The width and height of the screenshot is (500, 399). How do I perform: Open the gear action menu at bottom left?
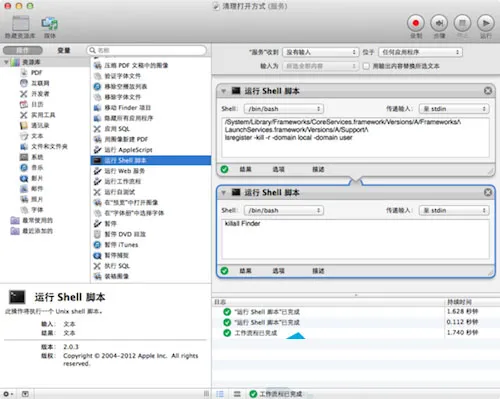coord(8,394)
